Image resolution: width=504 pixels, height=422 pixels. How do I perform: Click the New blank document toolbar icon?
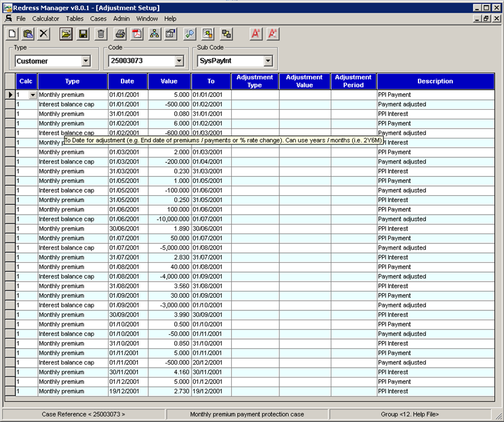pyautogui.click(x=12, y=34)
